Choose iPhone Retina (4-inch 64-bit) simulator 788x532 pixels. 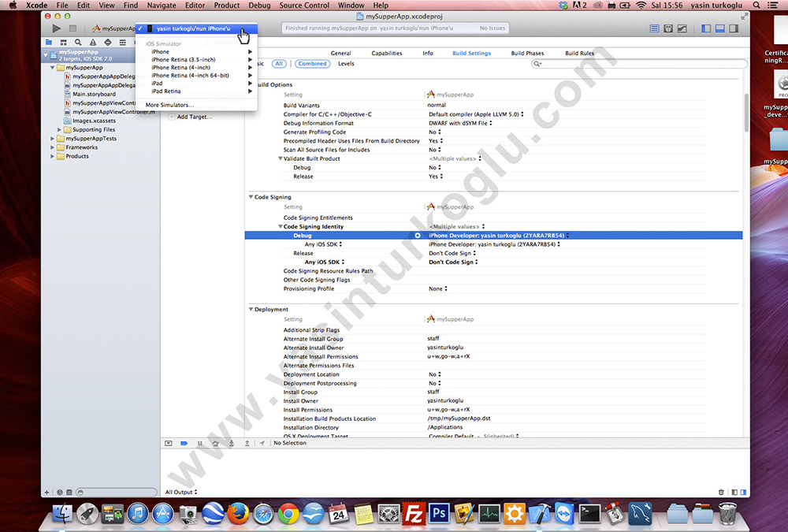click(196, 76)
